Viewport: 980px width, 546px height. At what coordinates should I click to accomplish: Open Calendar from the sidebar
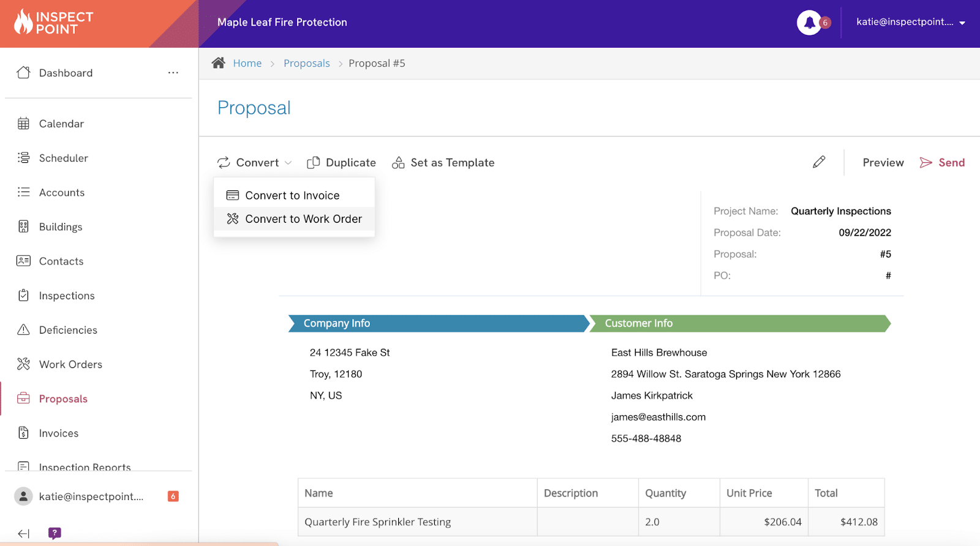click(61, 124)
